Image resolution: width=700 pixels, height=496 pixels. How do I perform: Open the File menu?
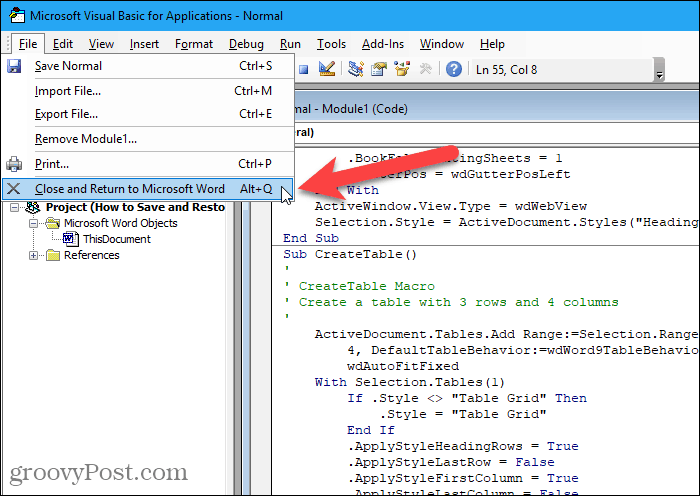(28, 44)
